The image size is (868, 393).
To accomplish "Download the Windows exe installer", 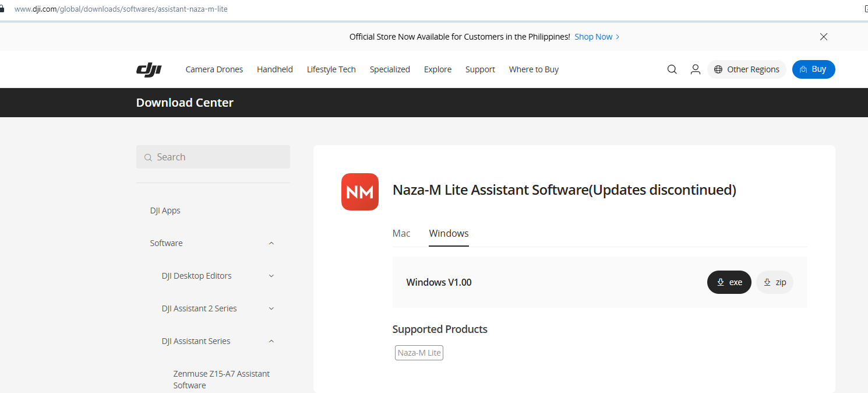I will tap(729, 282).
